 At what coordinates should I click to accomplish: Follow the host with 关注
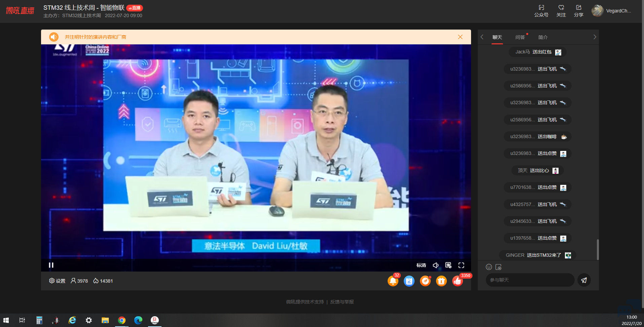(561, 11)
